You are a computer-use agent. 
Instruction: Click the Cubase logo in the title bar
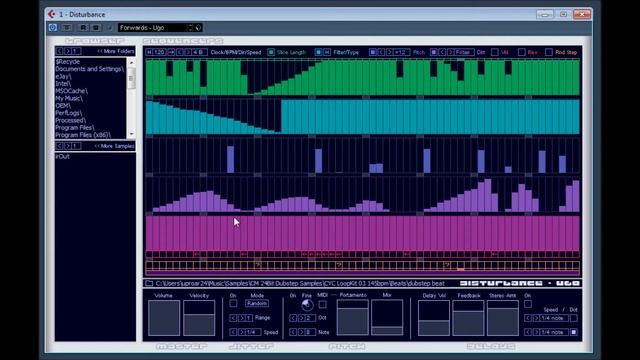click(52, 14)
